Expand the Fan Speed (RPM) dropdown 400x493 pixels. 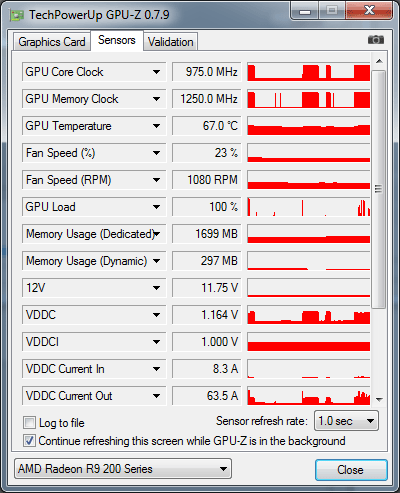click(156, 180)
